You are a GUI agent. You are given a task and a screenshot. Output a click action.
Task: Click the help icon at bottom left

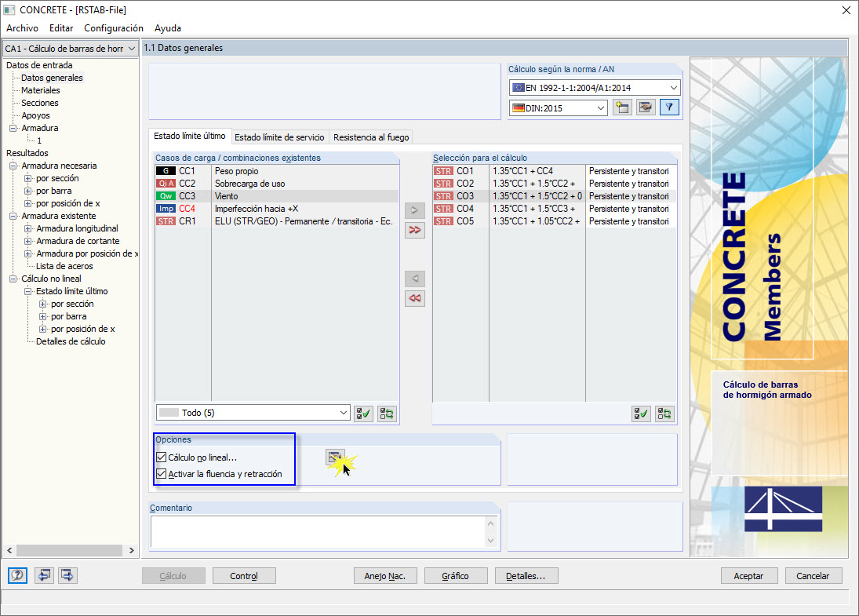tap(17, 575)
